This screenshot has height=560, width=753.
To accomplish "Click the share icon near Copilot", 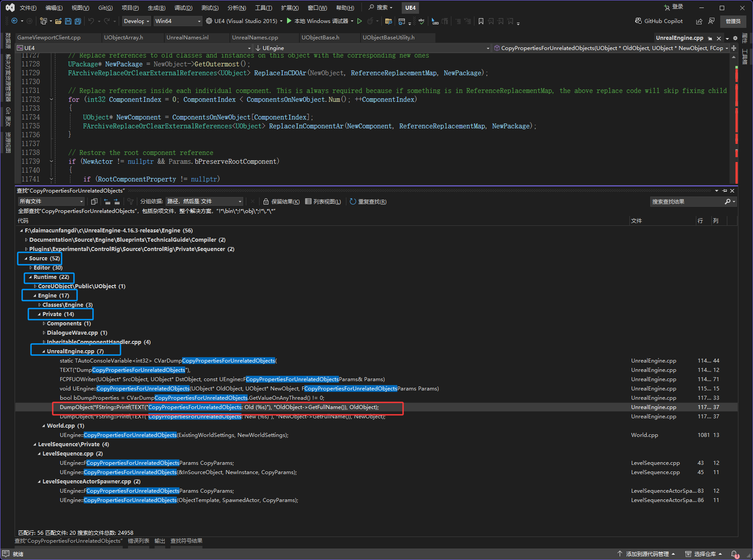I will 699,21.
